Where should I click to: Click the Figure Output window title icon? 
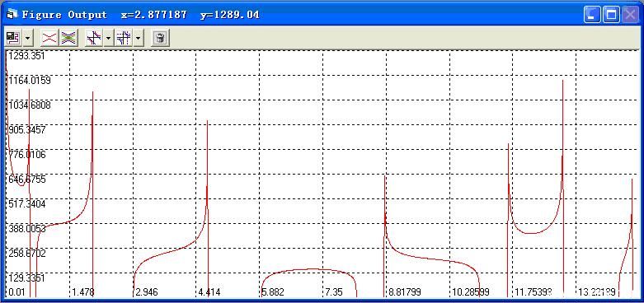coord(12,15)
